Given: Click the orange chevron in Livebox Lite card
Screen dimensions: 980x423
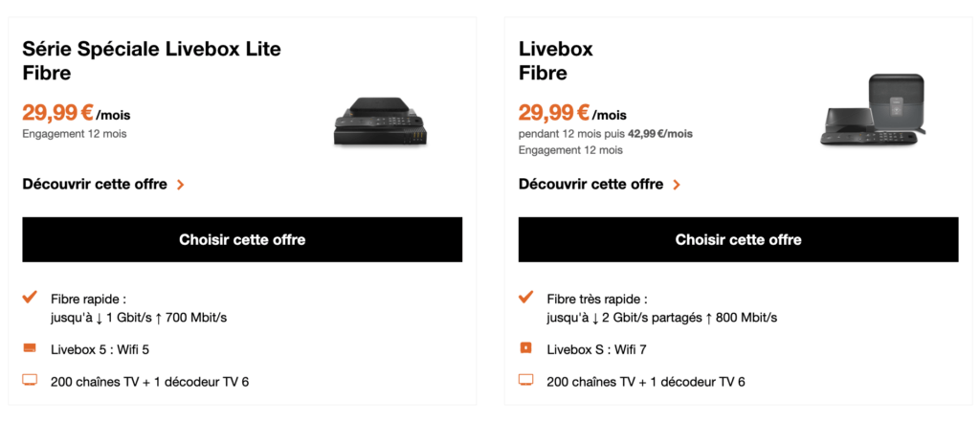Looking at the screenshot, I should 181,184.
